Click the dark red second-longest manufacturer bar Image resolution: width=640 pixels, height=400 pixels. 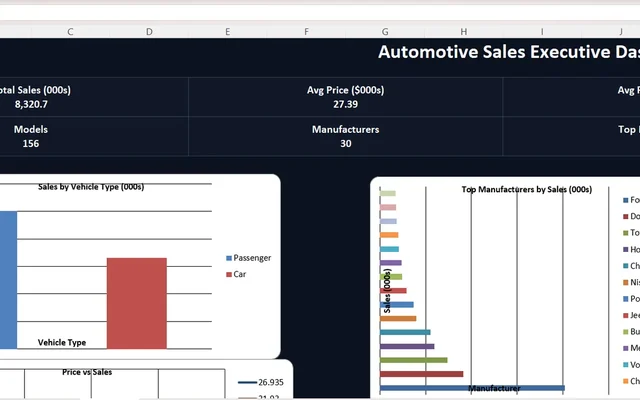click(x=422, y=374)
